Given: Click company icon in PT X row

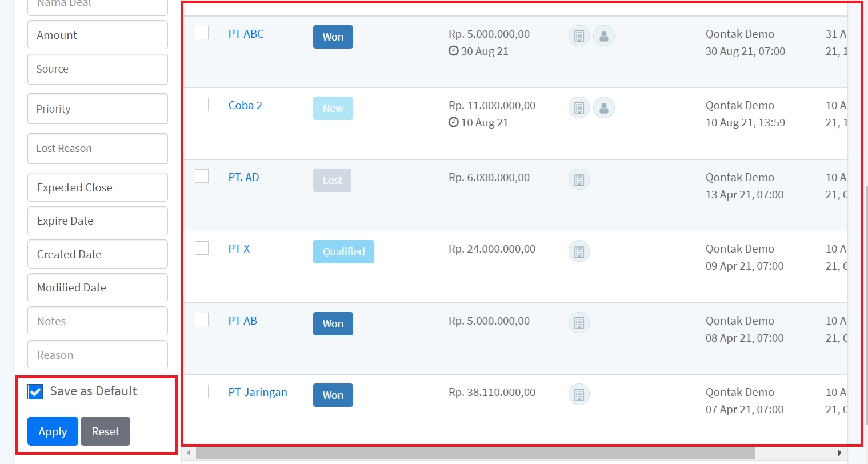Looking at the screenshot, I should click(579, 251).
